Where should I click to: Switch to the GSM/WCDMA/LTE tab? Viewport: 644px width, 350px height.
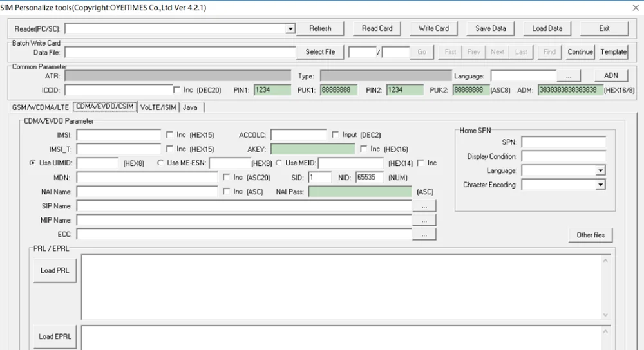pos(40,107)
